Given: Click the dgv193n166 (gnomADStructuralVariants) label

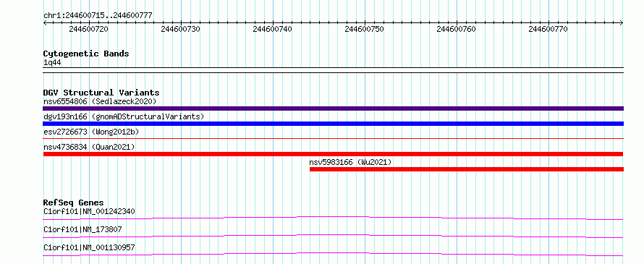Looking at the screenshot, I should (x=124, y=116).
